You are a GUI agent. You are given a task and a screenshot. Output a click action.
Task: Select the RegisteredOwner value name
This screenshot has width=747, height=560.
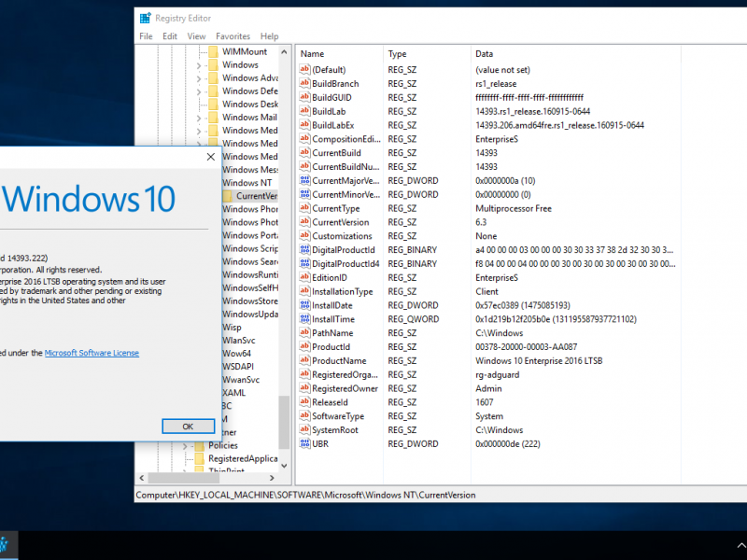coord(345,388)
